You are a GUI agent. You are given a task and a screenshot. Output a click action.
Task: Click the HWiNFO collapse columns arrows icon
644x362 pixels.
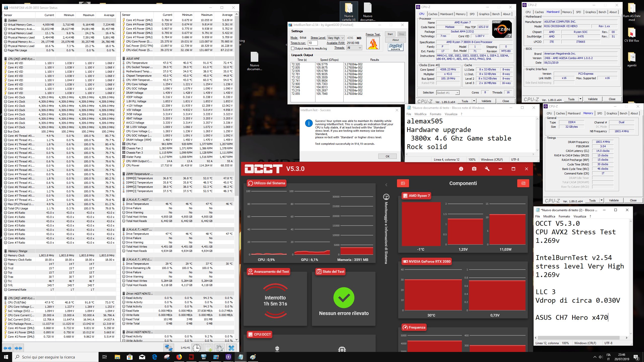19,348
